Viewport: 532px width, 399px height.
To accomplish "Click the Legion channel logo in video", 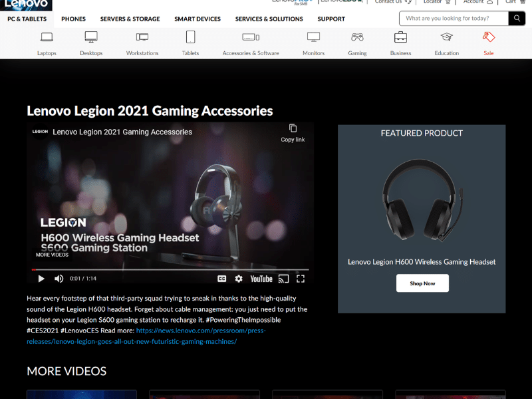I will click(40, 132).
